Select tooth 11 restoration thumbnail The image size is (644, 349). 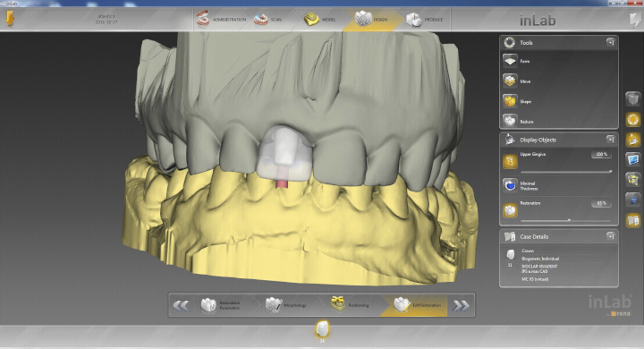(320, 330)
